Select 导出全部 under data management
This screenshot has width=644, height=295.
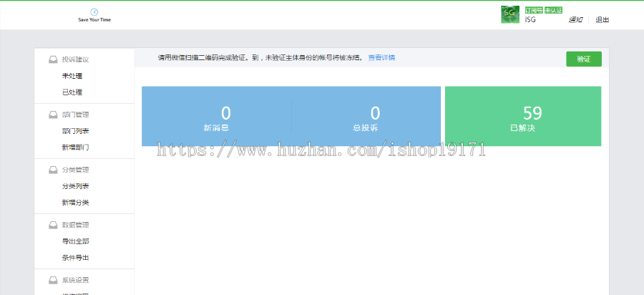[76, 241]
